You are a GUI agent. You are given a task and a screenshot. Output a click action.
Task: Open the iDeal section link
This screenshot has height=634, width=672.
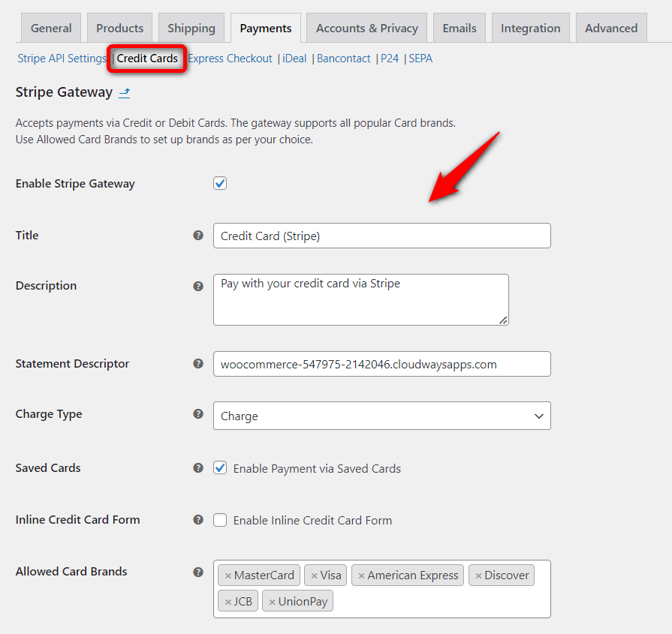pyautogui.click(x=294, y=59)
